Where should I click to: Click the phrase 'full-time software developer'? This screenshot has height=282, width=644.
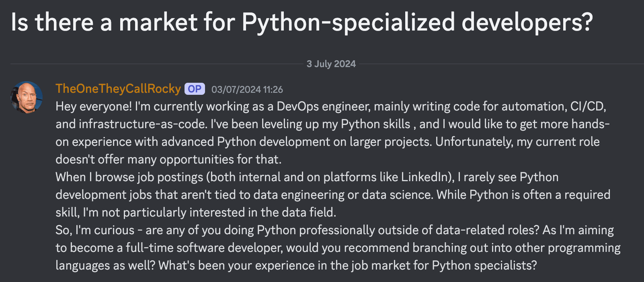coord(204,248)
